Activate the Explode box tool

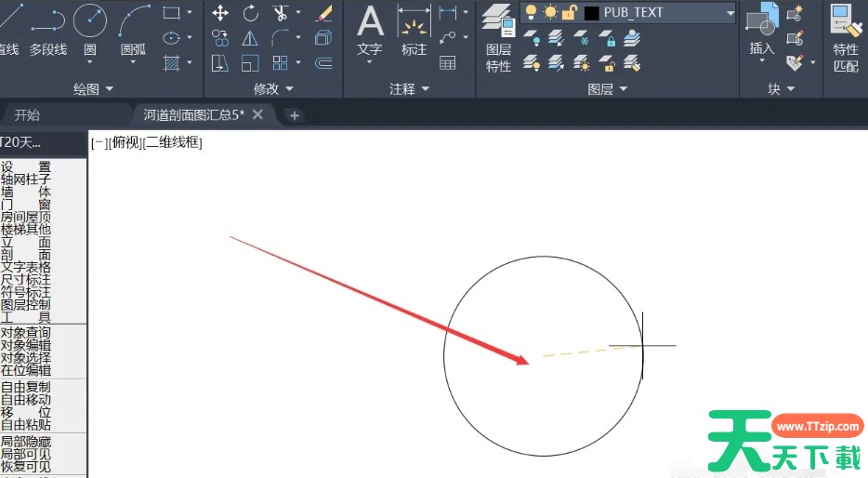323,38
